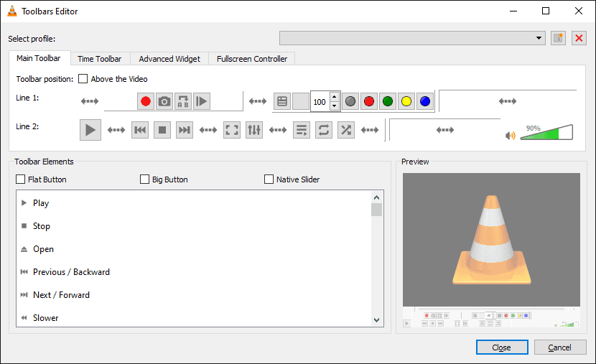Open the Advanced Widget tab

[x=169, y=59]
